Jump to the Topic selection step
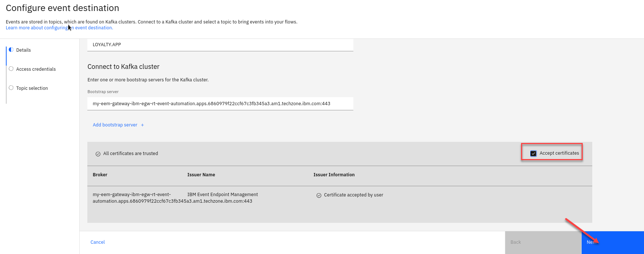 (x=32, y=88)
